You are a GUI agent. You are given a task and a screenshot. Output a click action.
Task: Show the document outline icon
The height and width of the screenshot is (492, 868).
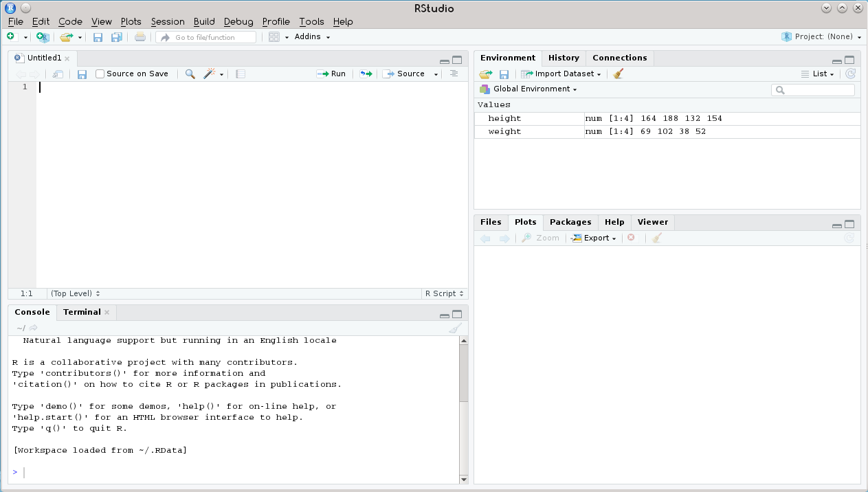click(x=454, y=74)
